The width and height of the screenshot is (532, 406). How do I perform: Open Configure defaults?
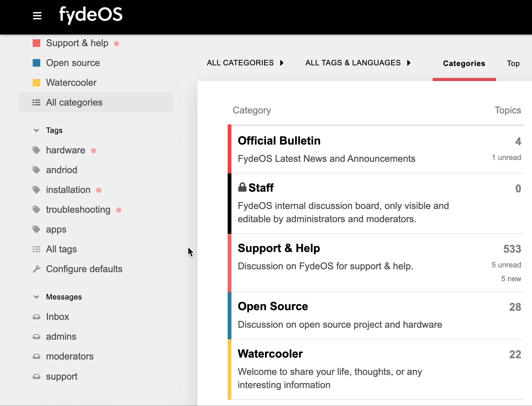click(x=84, y=269)
